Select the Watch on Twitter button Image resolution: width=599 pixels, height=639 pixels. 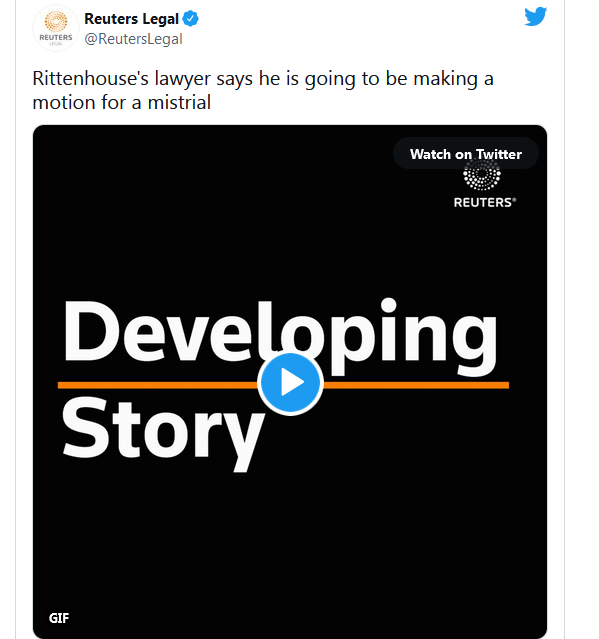click(466, 154)
